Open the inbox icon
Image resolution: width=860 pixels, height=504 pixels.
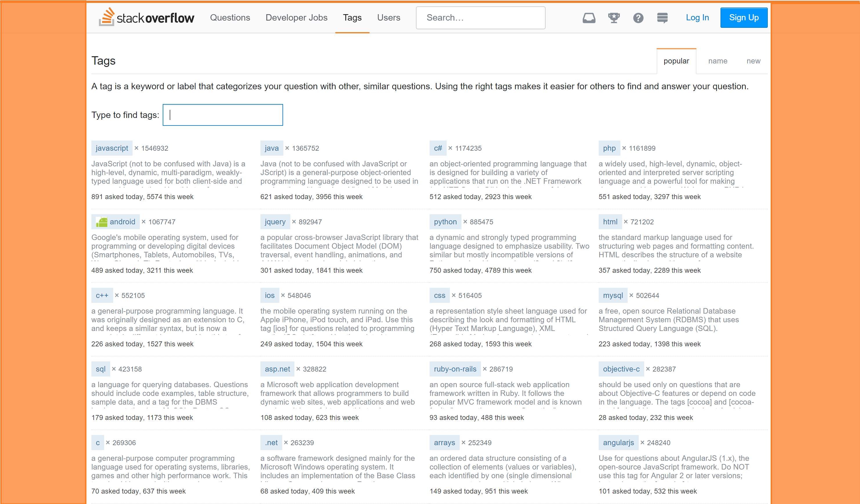pyautogui.click(x=589, y=18)
